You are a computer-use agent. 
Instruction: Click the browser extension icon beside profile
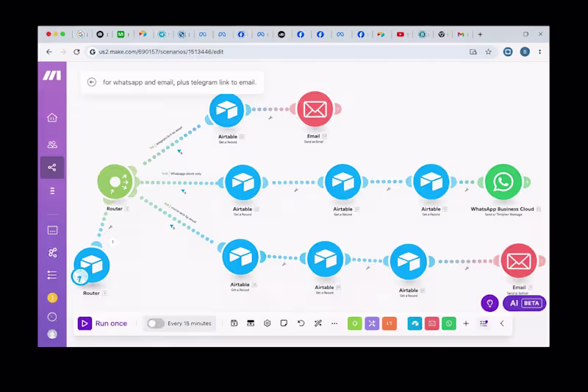(508, 51)
